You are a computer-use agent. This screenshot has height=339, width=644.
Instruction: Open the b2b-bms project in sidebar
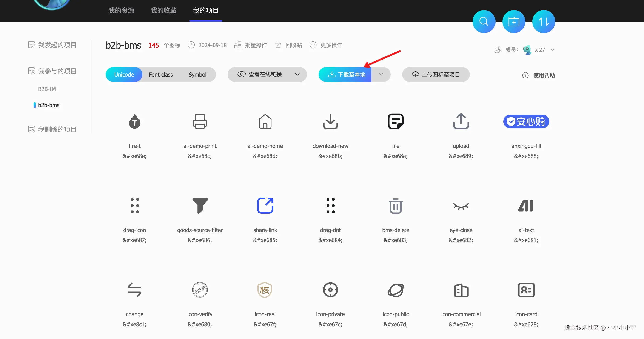click(48, 105)
